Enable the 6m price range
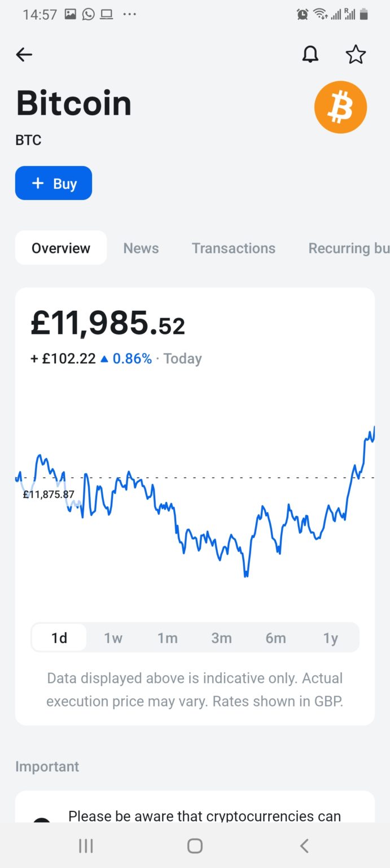 click(276, 637)
